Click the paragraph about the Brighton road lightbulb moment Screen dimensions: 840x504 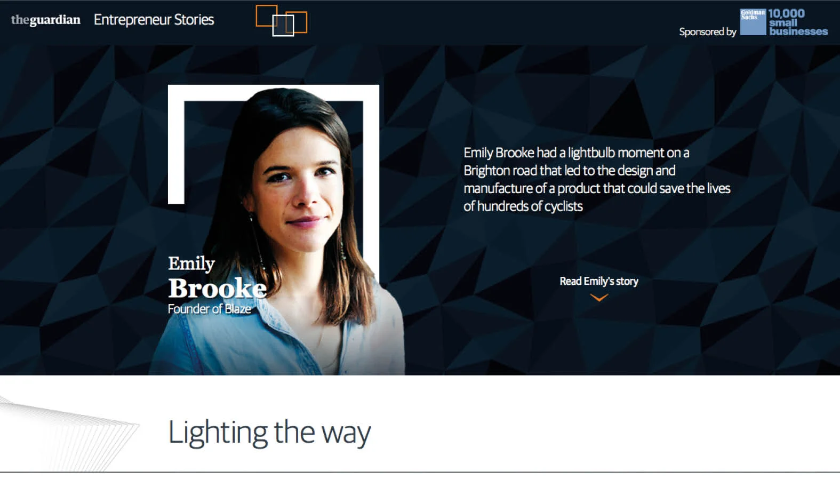click(597, 179)
